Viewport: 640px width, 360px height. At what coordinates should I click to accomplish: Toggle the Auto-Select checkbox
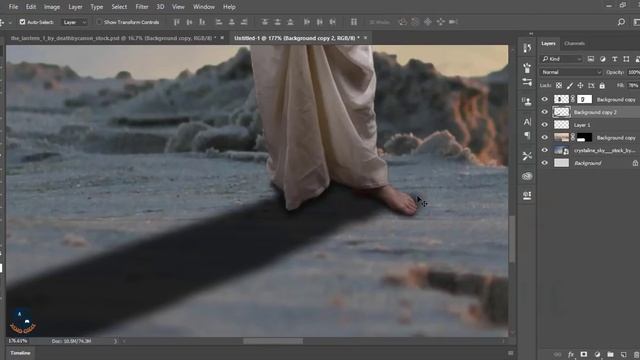[x=22, y=22]
